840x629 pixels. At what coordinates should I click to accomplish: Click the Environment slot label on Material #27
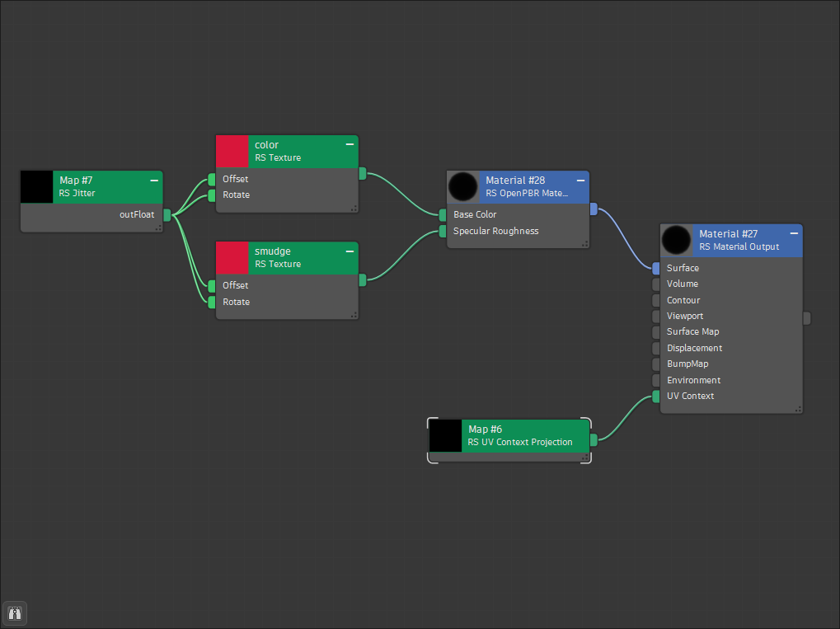tap(693, 380)
